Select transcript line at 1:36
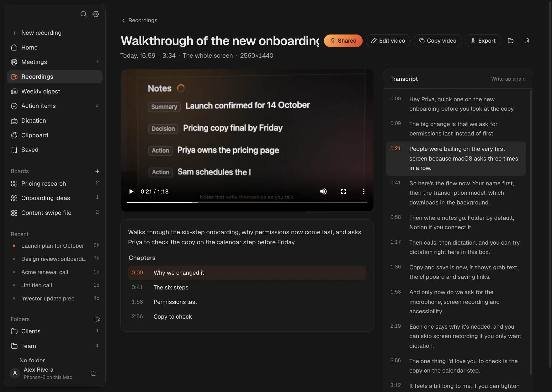 (456, 272)
